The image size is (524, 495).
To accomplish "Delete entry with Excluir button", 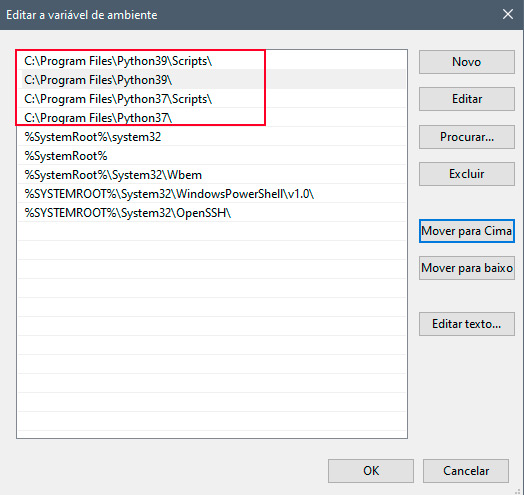I will point(467,174).
